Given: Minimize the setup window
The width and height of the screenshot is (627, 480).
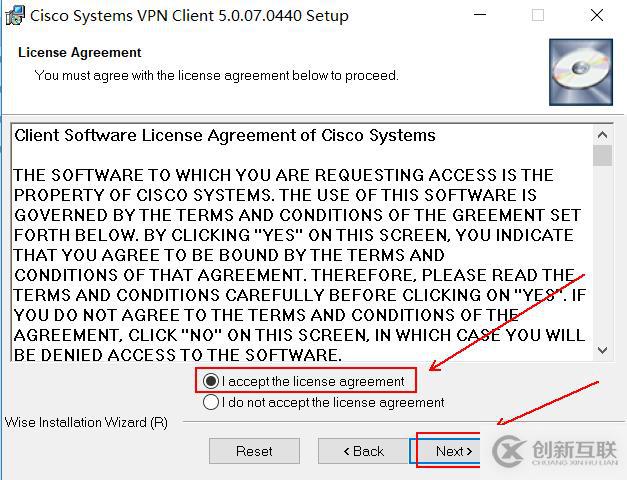Looking at the screenshot, I should point(480,15).
